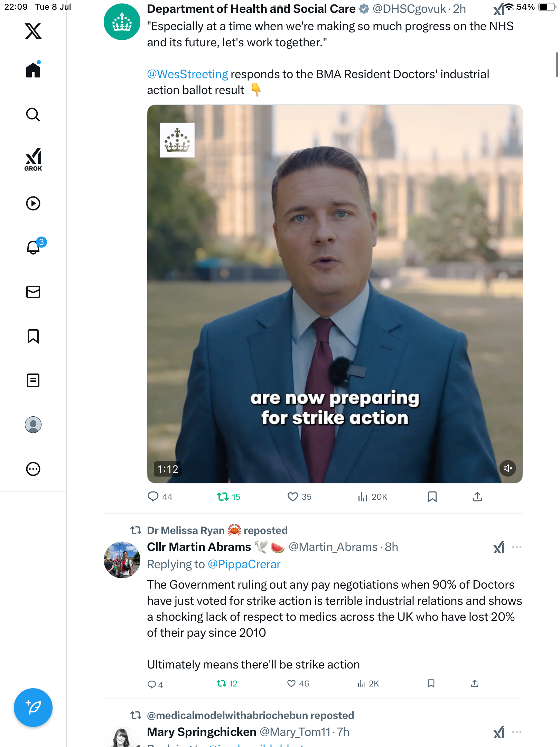Open more options on Martin Abrams post
560x747 pixels.
(517, 547)
